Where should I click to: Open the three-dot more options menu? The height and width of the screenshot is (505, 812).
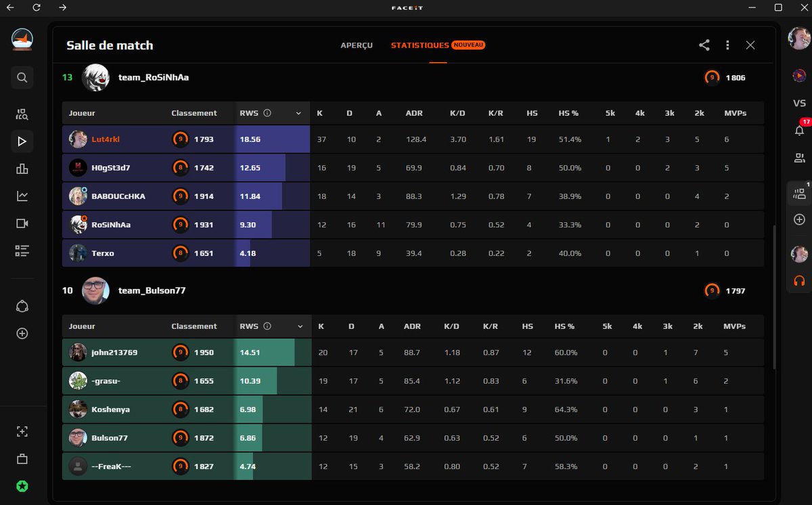(727, 45)
